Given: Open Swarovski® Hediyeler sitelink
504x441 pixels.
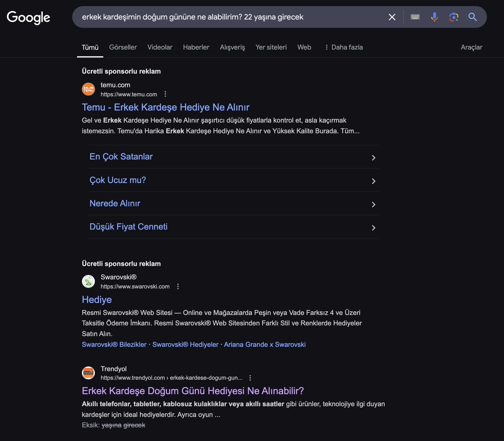Looking at the screenshot, I should coord(185,344).
